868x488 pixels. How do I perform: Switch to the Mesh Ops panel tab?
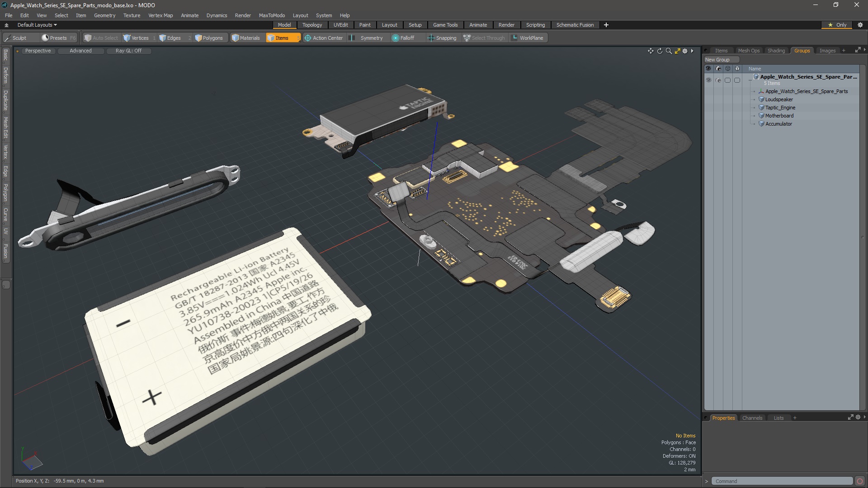point(749,51)
